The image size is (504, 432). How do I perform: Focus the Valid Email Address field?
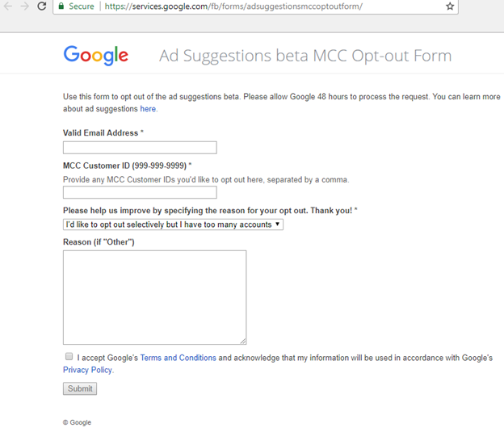[x=140, y=148]
